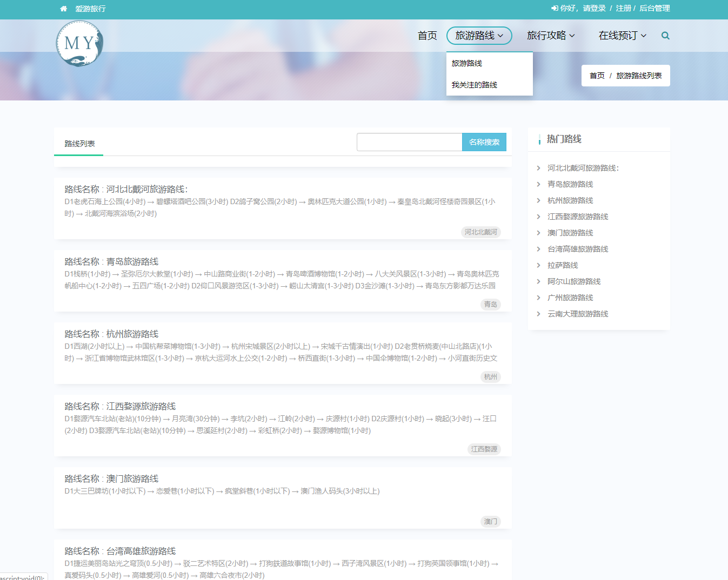
Task: Click the chevron beside 云南大理旅游路线
Action: (x=539, y=314)
